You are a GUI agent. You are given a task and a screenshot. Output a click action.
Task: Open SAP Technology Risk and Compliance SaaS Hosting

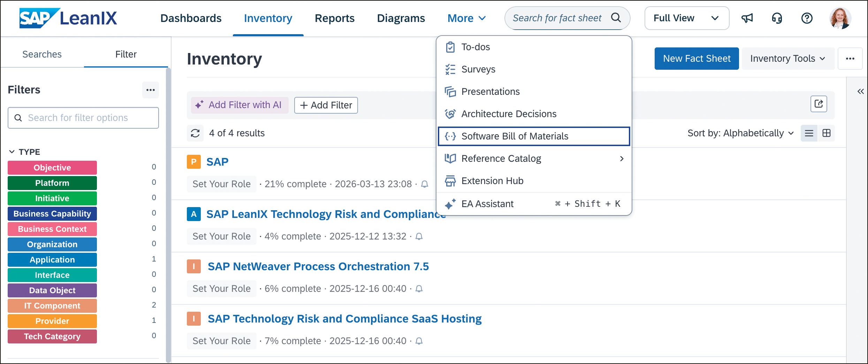[x=344, y=319]
